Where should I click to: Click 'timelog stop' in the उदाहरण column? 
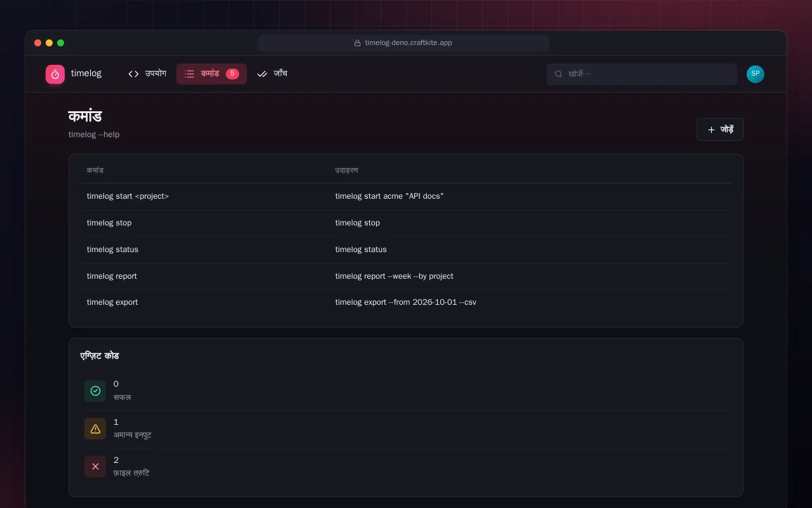[358, 223]
